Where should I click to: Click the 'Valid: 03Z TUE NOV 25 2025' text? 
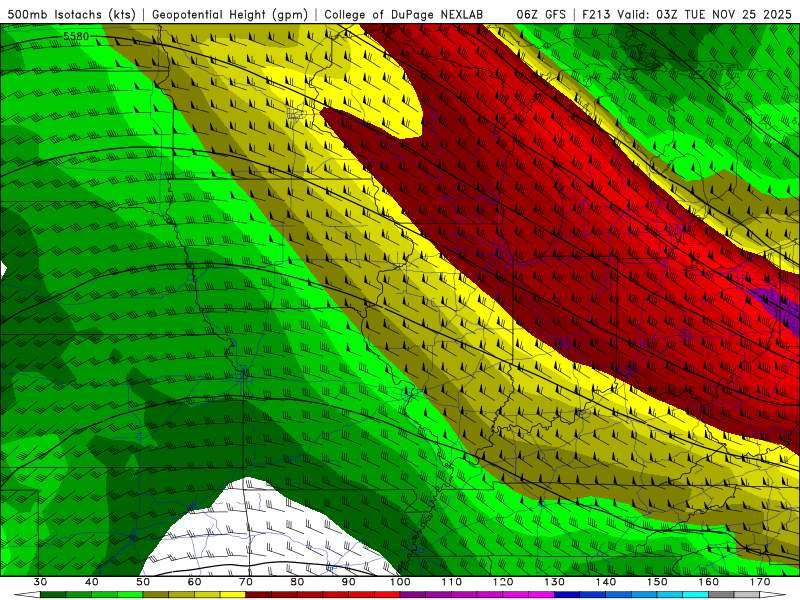[704, 14]
